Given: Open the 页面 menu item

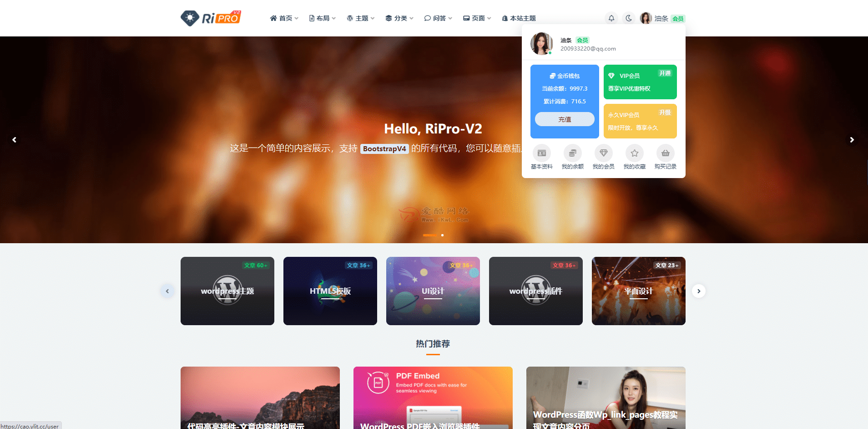Looking at the screenshot, I should point(476,18).
